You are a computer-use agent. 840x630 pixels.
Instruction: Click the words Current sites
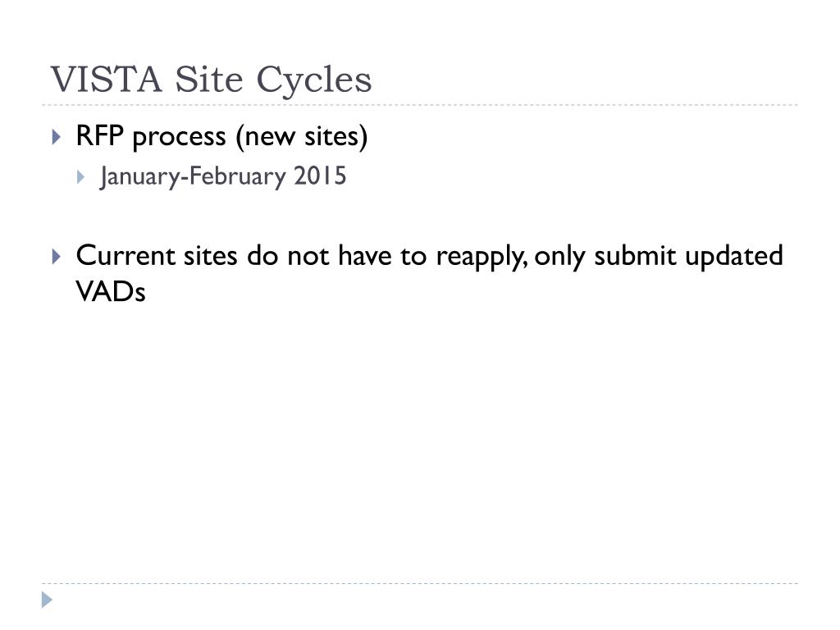tap(157, 255)
